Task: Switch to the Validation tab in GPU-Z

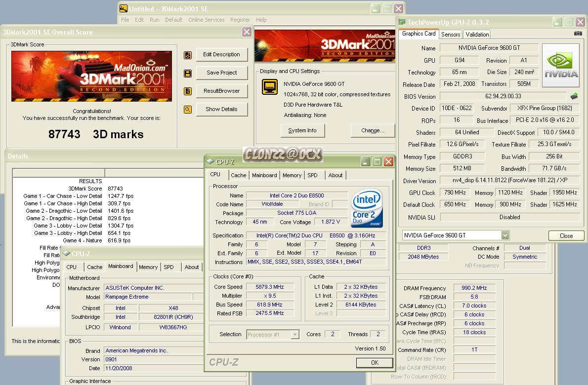Action: pyautogui.click(x=477, y=35)
